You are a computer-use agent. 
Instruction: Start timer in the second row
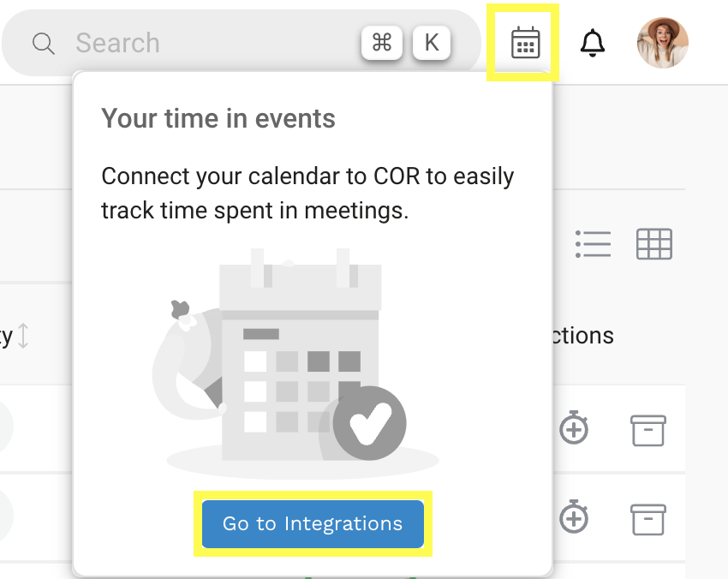[574, 518]
